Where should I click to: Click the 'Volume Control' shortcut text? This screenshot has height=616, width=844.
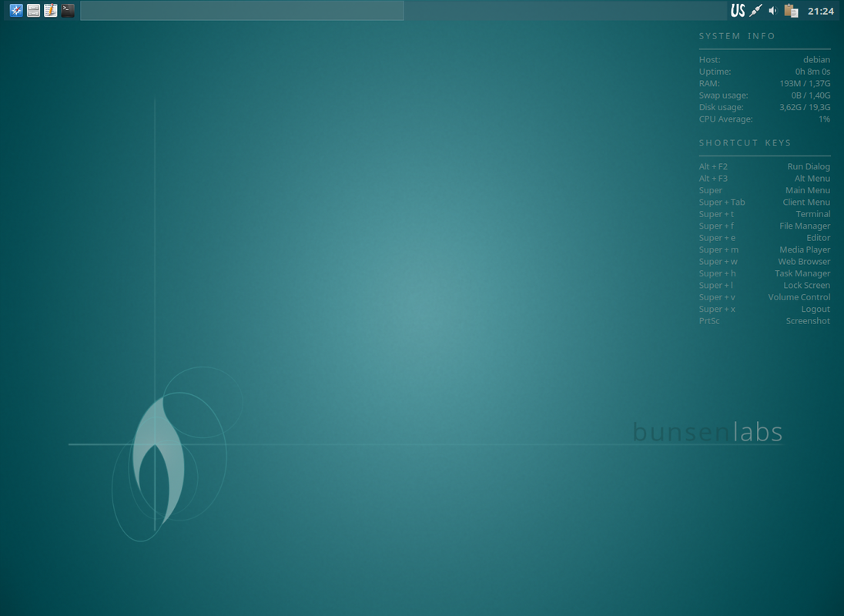coord(799,297)
